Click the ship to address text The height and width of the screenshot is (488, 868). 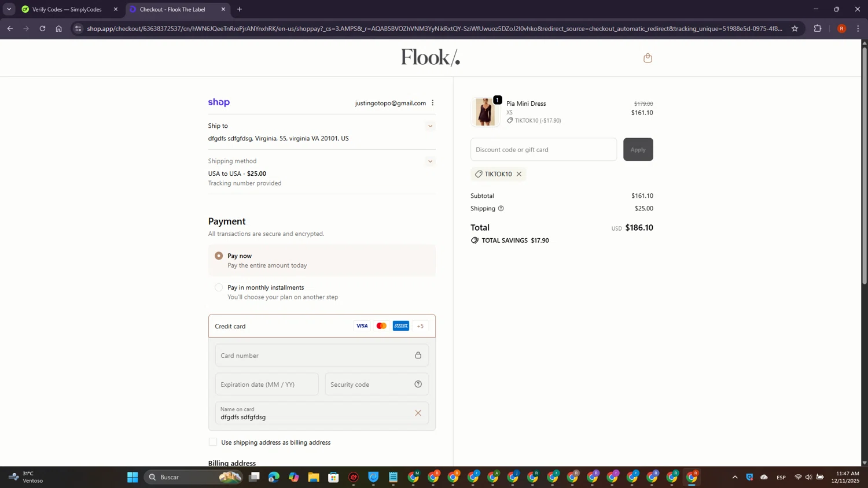[278, 139]
